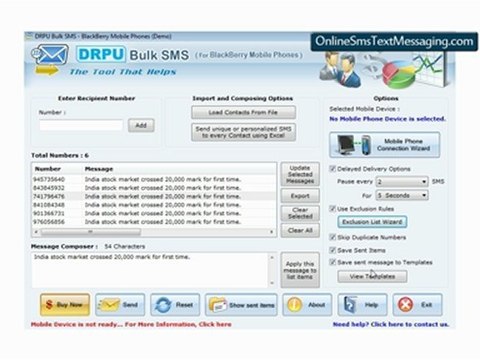Click Send unique or personalized SMS using Excel

(243, 132)
